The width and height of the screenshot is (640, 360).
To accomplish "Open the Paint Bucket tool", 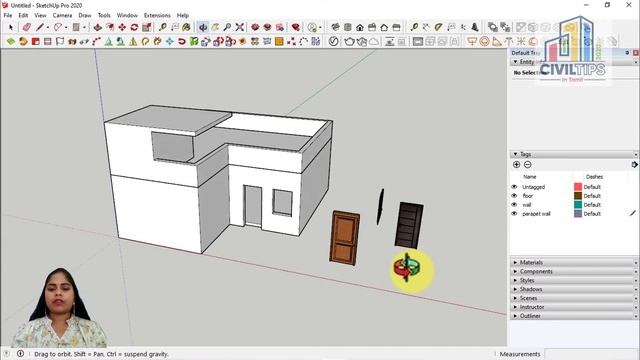I will click(187, 27).
